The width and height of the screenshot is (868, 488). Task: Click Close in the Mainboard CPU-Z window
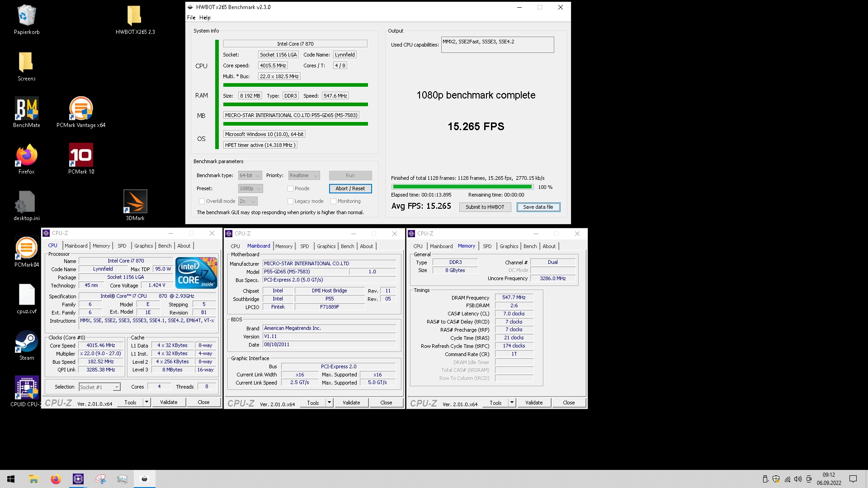point(386,403)
